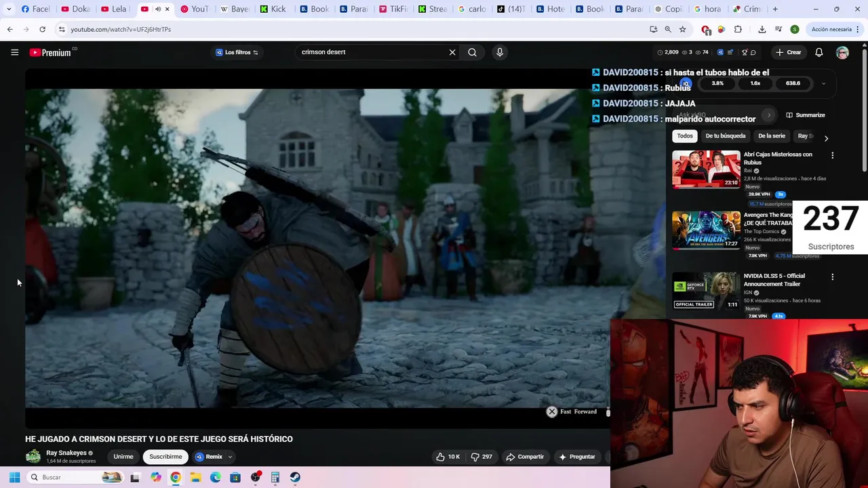
Task: Expand the vidIQ stats panel chevron
Action: [x=823, y=83]
